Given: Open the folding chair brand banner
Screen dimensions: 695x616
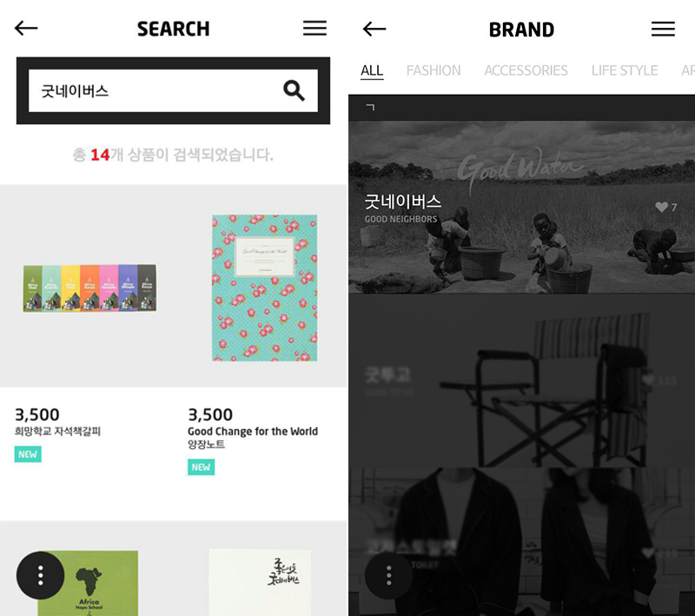Looking at the screenshot, I should click(x=521, y=381).
